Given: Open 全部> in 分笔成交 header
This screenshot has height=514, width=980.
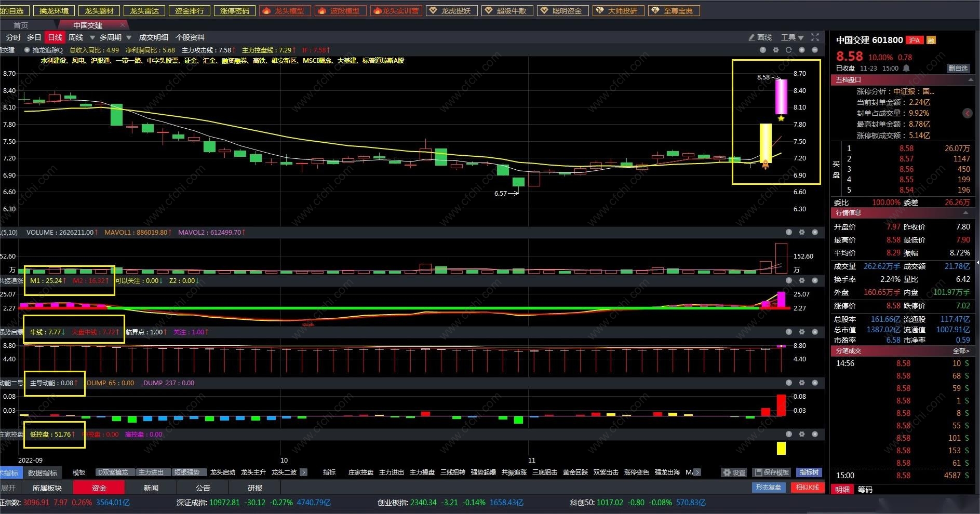Looking at the screenshot, I should (961, 351).
